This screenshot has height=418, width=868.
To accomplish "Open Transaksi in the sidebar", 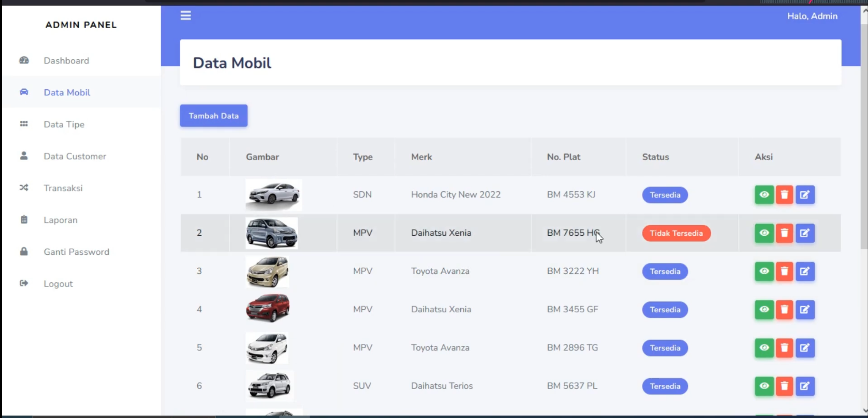I will [81, 188].
